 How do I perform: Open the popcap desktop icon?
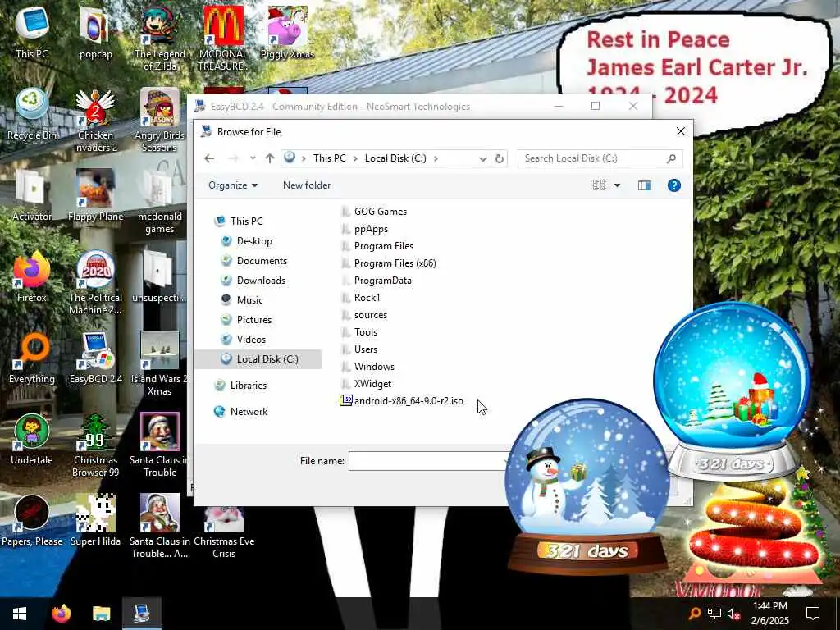(x=95, y=32)
